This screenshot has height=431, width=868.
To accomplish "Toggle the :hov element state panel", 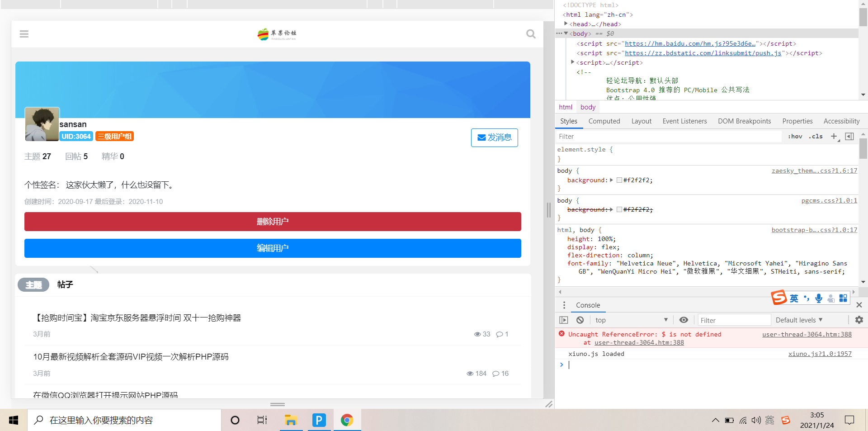I will tap(795, 137).
